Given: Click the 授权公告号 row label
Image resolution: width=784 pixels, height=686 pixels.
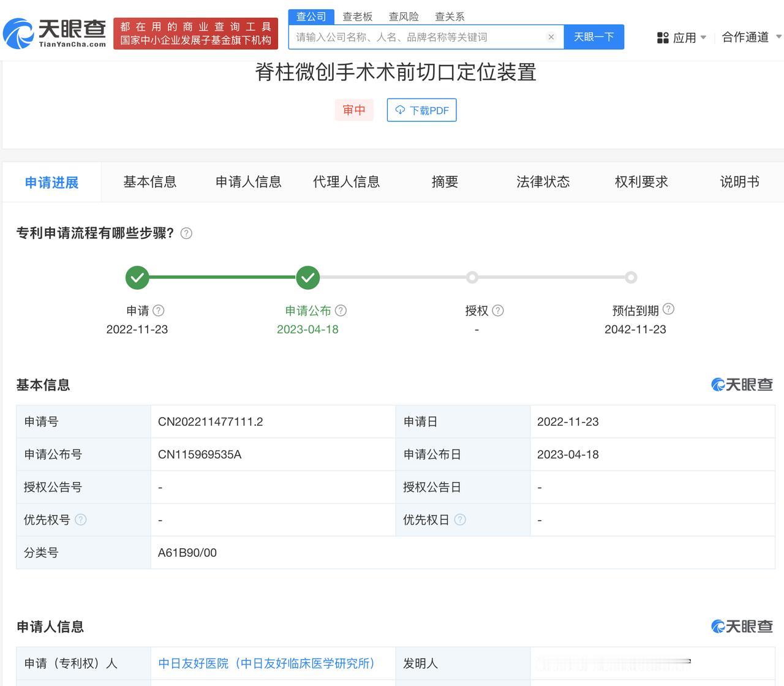Looking at the screenshot, I should pos(53,487).
